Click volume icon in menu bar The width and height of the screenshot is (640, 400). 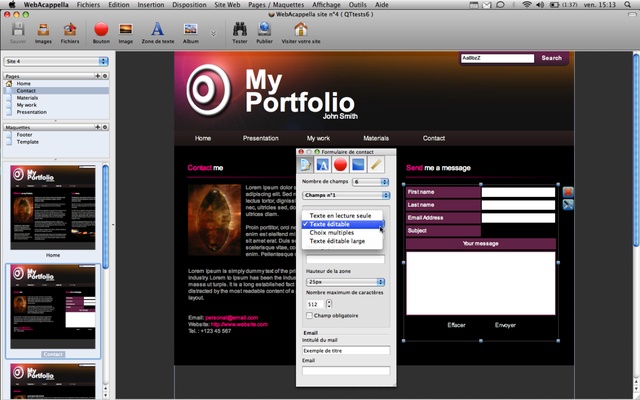click(x=540, y=5)
